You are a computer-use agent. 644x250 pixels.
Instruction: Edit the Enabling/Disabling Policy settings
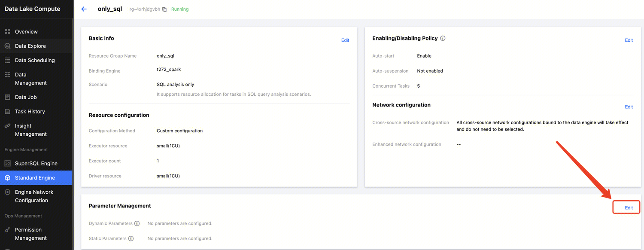pos(629,40)
